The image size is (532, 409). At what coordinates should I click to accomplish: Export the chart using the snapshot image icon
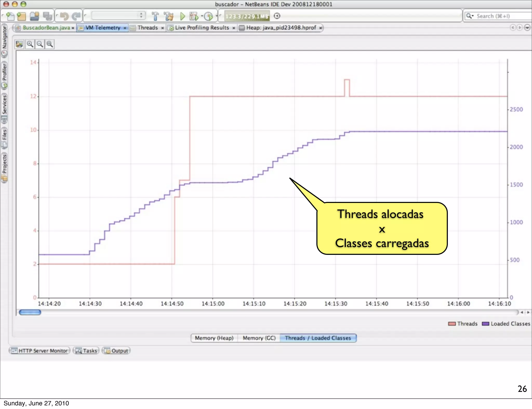click(19, 44)
